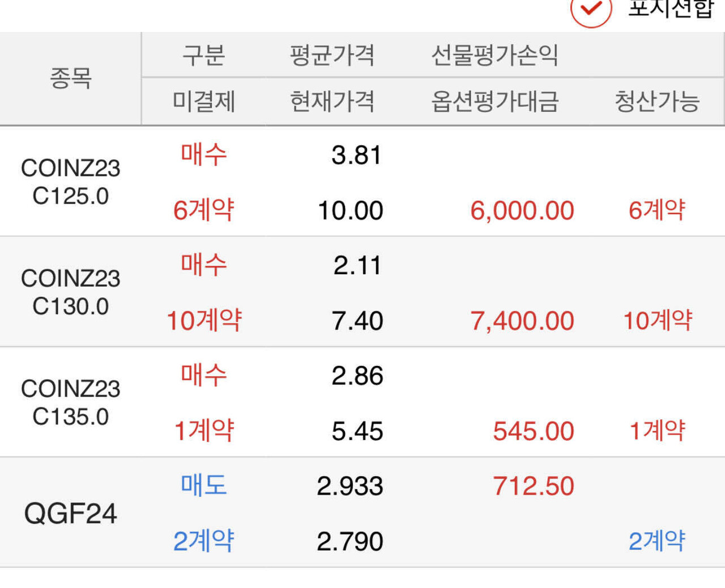Click current price 5.45
This screenshot has height=588, width=725.
tap(357, 432)
